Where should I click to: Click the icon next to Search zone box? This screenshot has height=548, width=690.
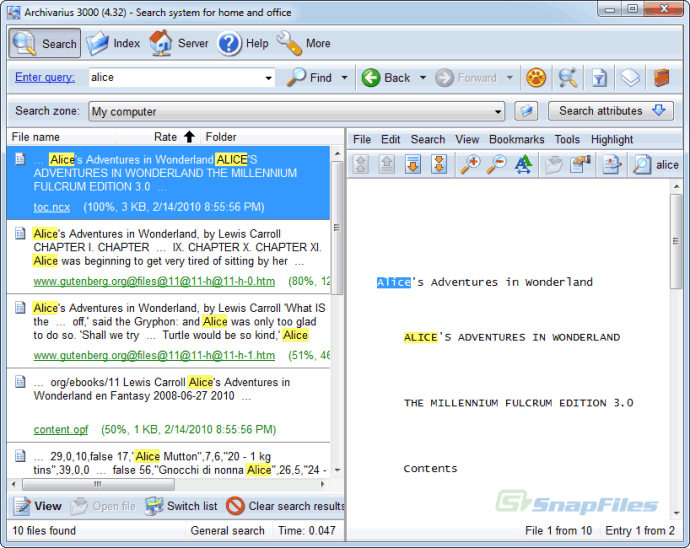click(526, 111)
